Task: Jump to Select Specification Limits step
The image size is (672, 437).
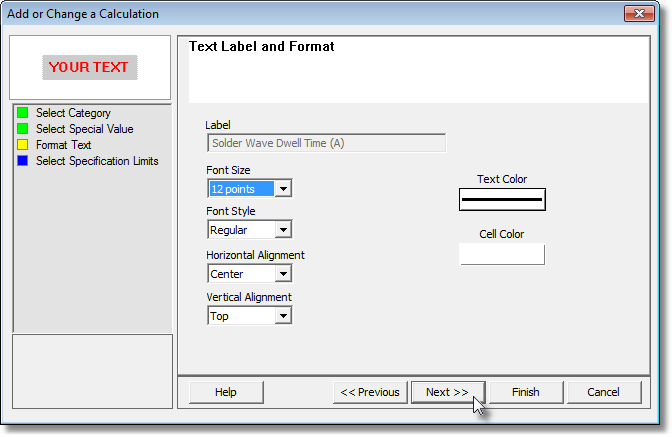Action: [x=97, y=161]
